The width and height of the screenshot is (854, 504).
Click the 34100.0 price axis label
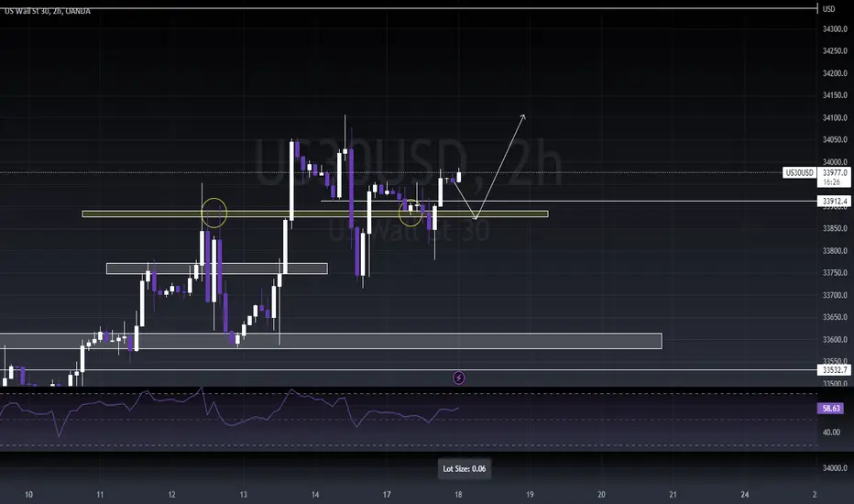tap(835, 117)
